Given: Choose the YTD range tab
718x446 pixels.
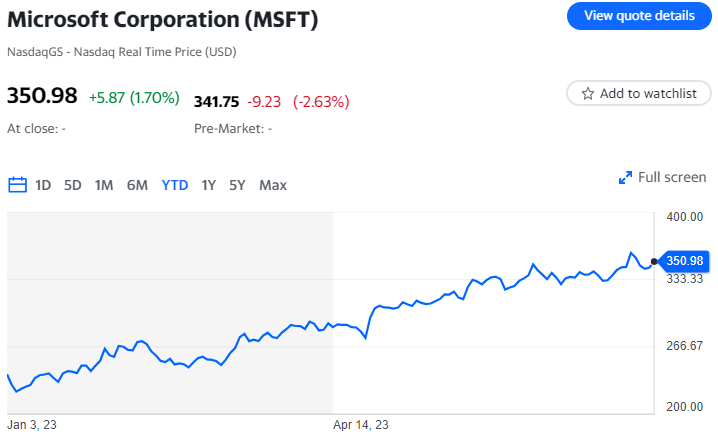Looking at the screenshot, I should click(x=175, y=185).
